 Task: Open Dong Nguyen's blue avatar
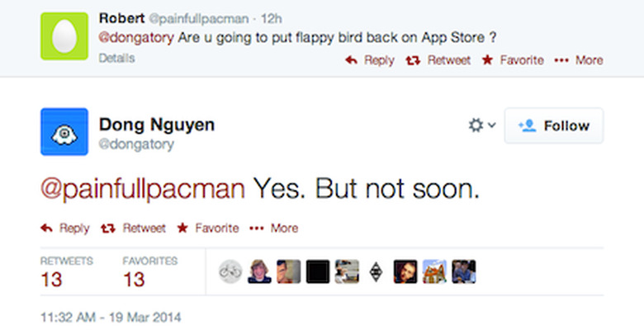[64, 132]
